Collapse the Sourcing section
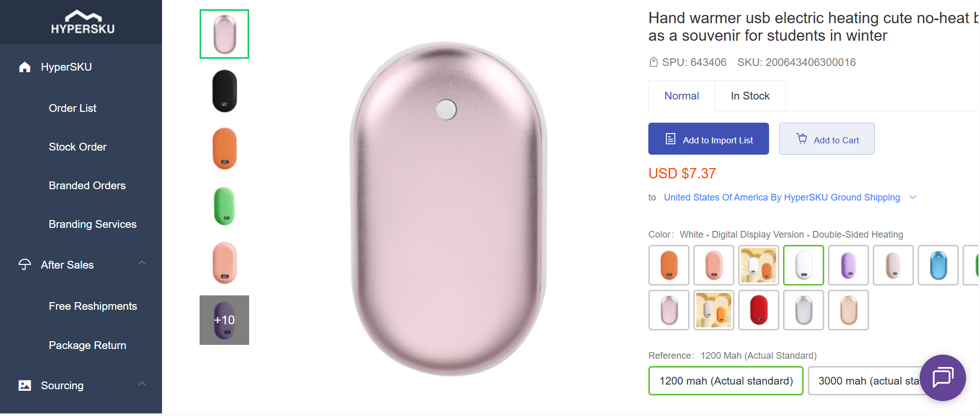Viewport: 980px width, 416px height. (x=142, y=384)
